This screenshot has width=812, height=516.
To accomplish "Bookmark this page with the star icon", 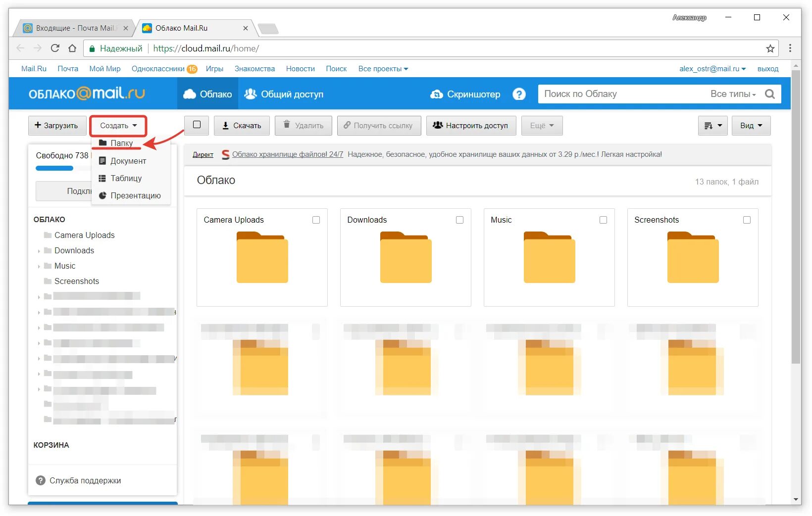I will click(x=770, y=48).
